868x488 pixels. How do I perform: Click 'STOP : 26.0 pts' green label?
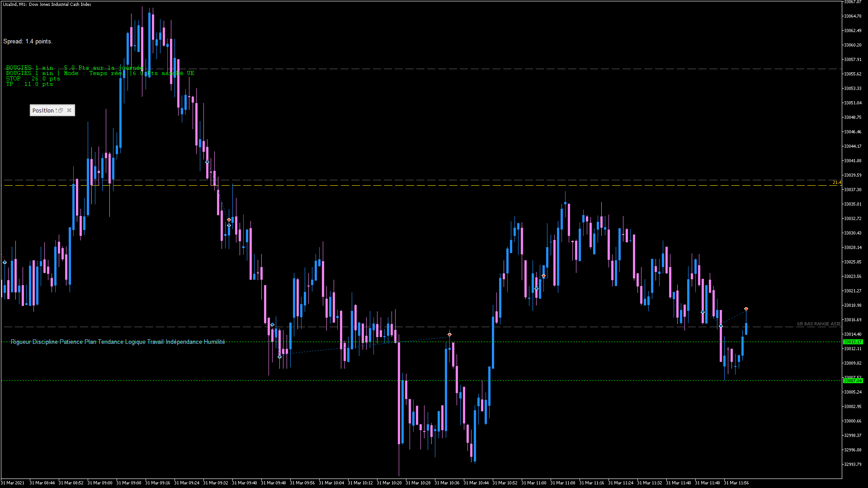click(x=33, y=79)
